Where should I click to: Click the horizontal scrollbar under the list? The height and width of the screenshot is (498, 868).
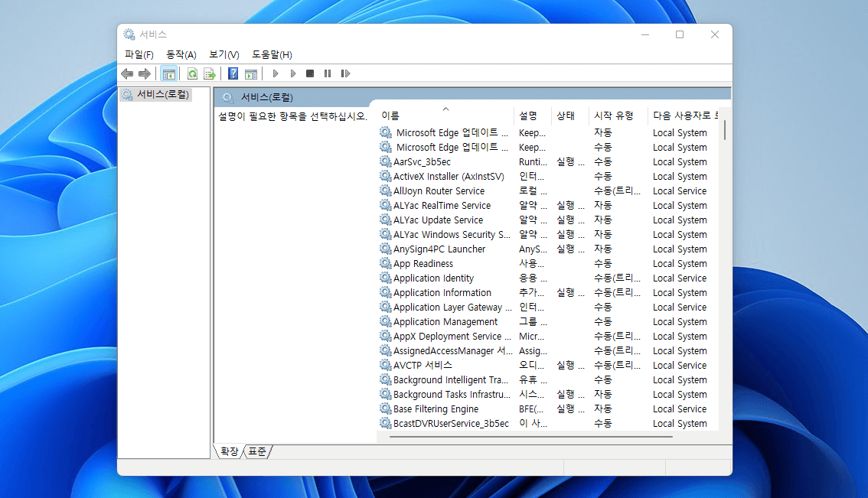(x=531, y=437)
